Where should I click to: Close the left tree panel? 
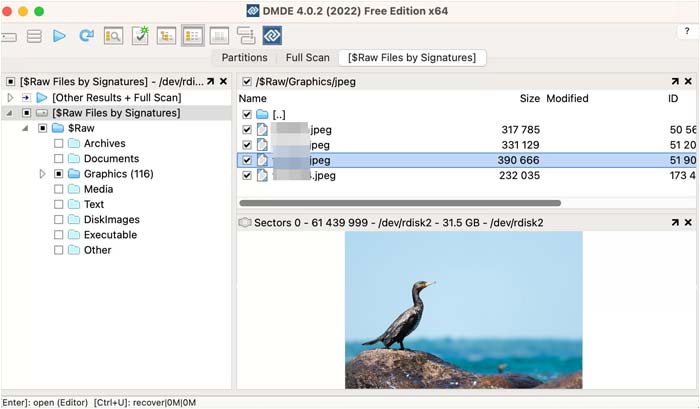tap(223, 81)
